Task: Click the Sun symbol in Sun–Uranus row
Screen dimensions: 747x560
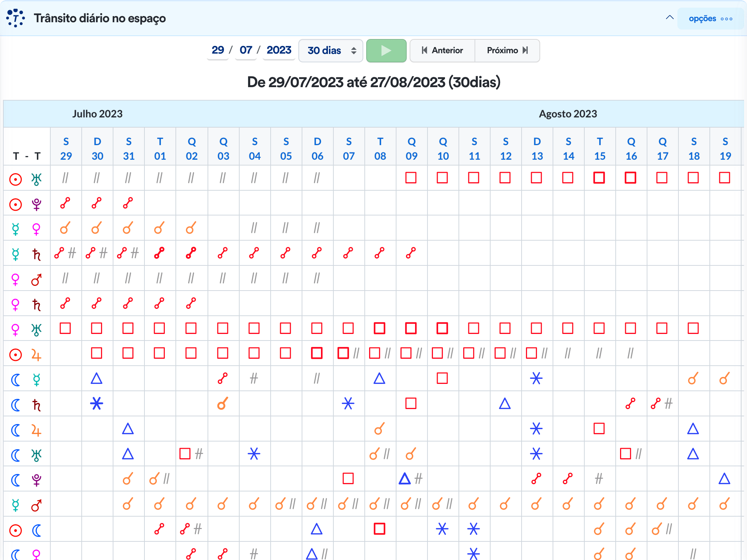Action: 16,179
